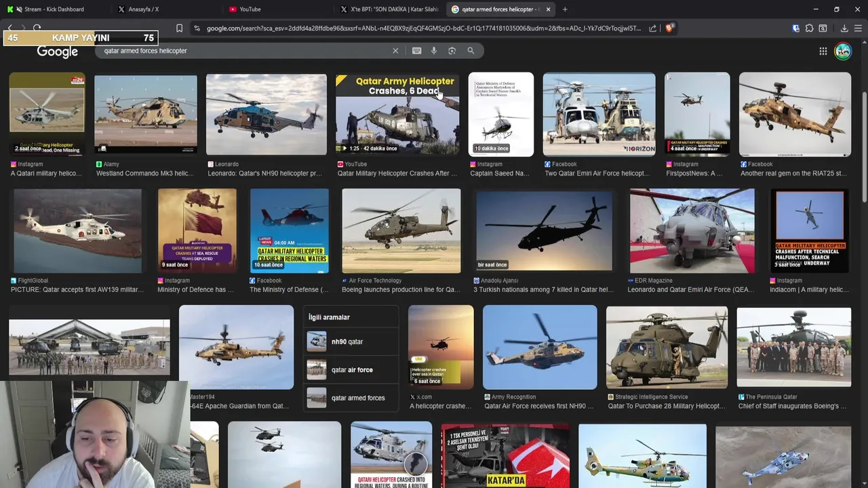The width and height of the screenshot is (868, 488).
Task: Open the Brave hamburger menu
Action: click(x=858, y=28)
